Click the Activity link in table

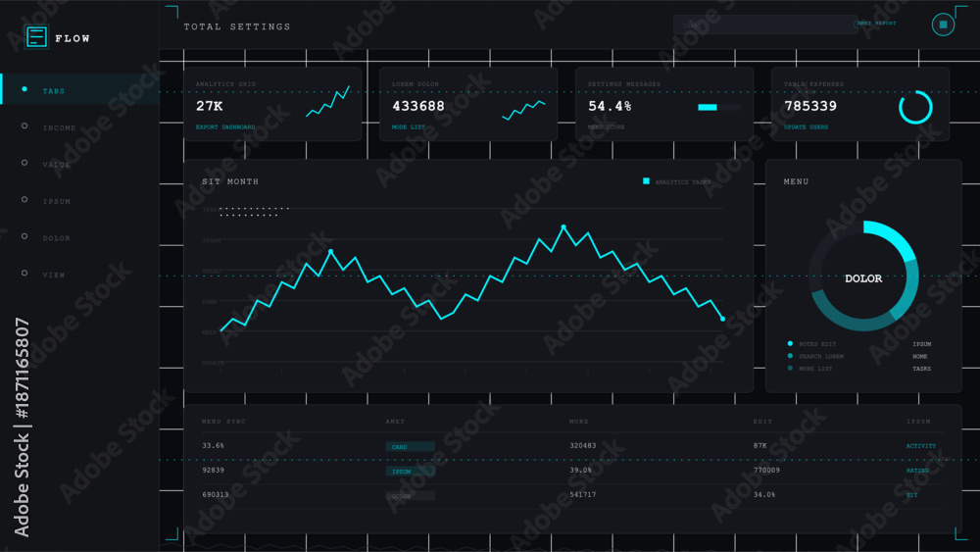pos(920,446)
